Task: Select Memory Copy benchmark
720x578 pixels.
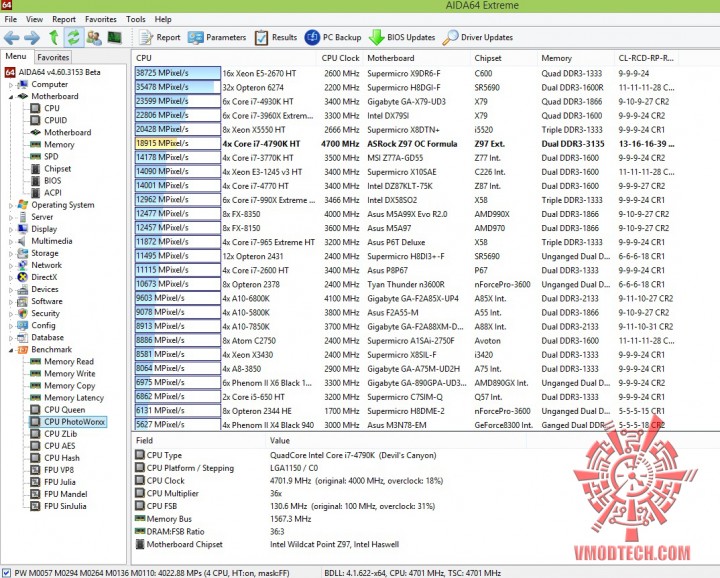Action: 63,386
